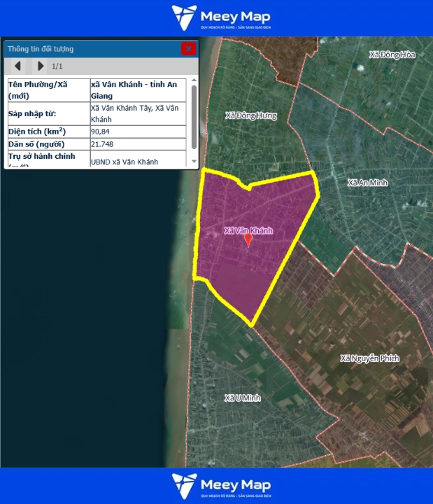Close the Thông tin đối tượng panel
433x504 pixels.
pos(187,48)
